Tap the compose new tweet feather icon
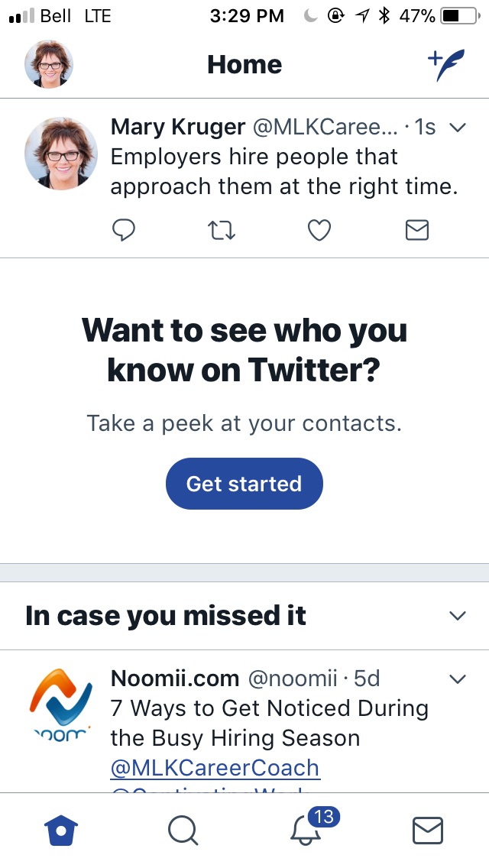 [446, 65]
